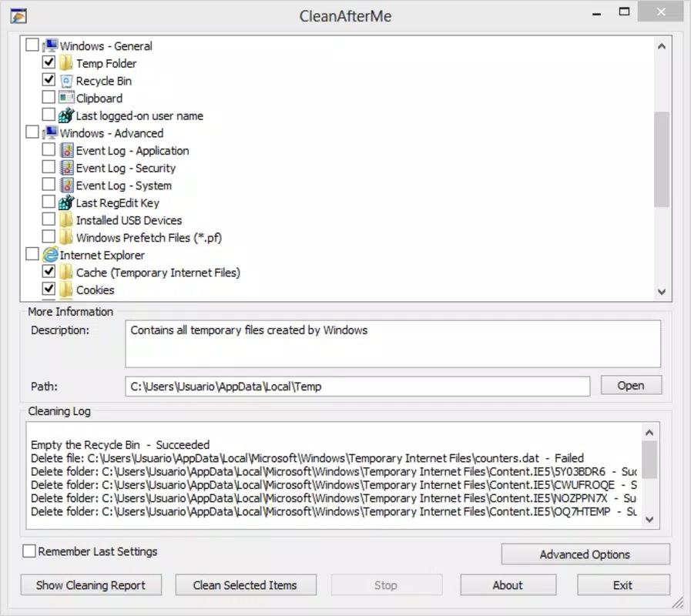
Task: Tick the Event Log - Security checkbox
Action: (x=49, y=167)
